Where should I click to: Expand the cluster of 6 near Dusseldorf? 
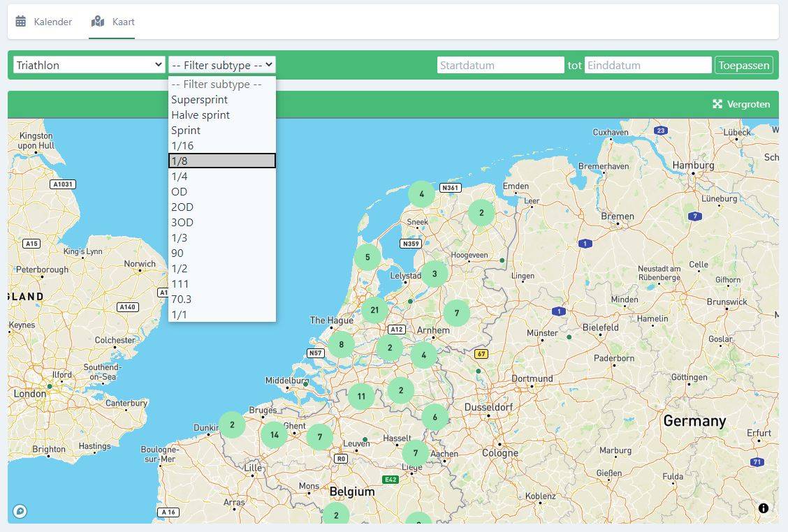tap(435, 417)
